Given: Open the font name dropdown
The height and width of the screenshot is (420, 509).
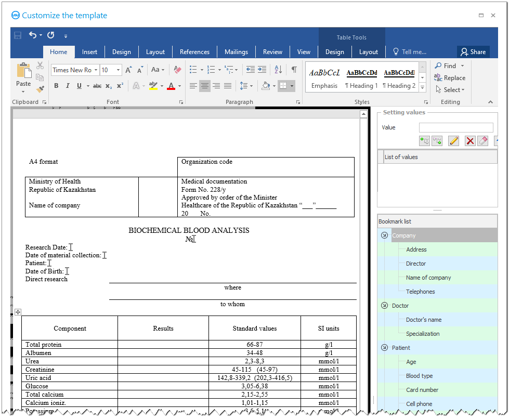Looking at the screenshot, I should tap(96, 70).
